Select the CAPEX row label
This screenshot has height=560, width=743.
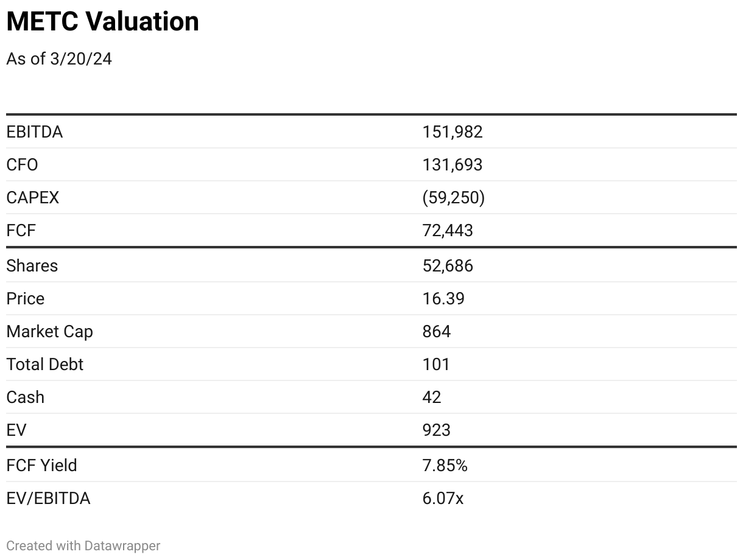click(x=33, y=197)
